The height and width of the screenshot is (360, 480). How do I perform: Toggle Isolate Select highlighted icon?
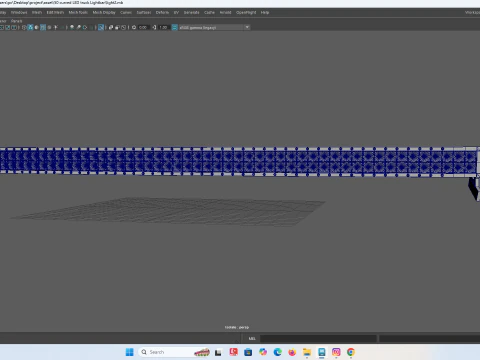point(101,27)
